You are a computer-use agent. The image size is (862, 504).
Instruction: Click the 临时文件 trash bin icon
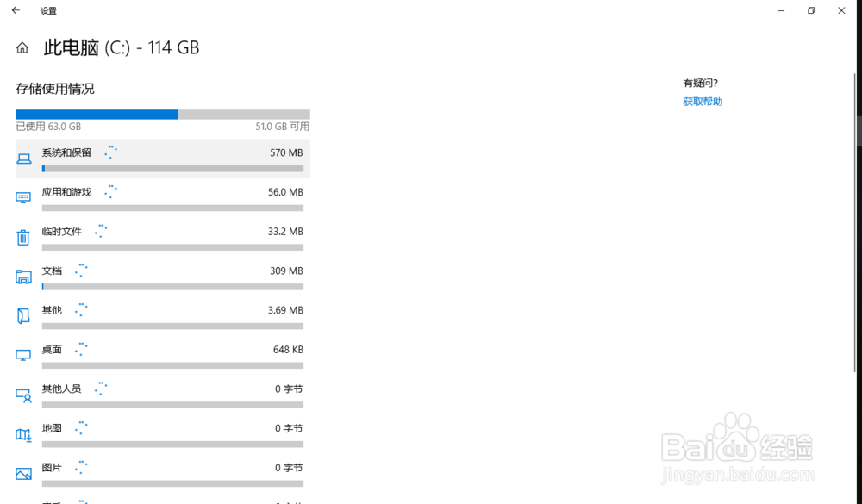point(23,237)
